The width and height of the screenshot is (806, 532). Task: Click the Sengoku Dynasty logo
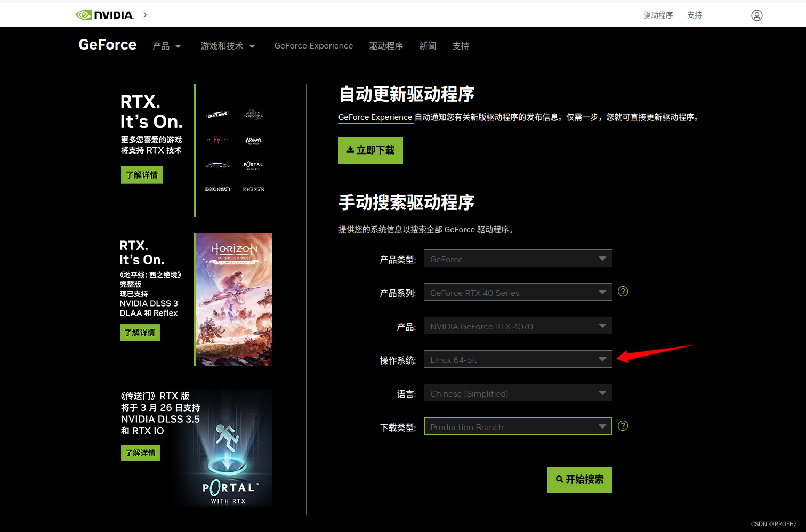coord(217,189)
